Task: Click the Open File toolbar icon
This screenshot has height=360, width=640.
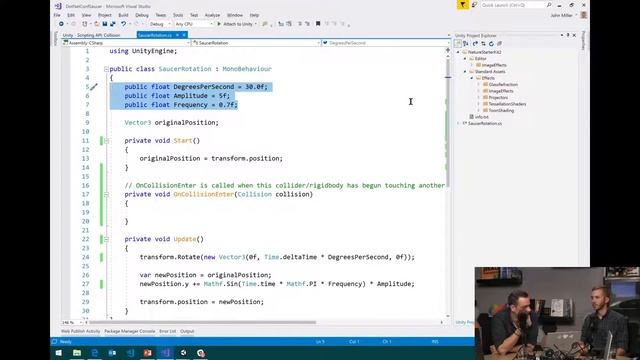Action: [97, 24]
